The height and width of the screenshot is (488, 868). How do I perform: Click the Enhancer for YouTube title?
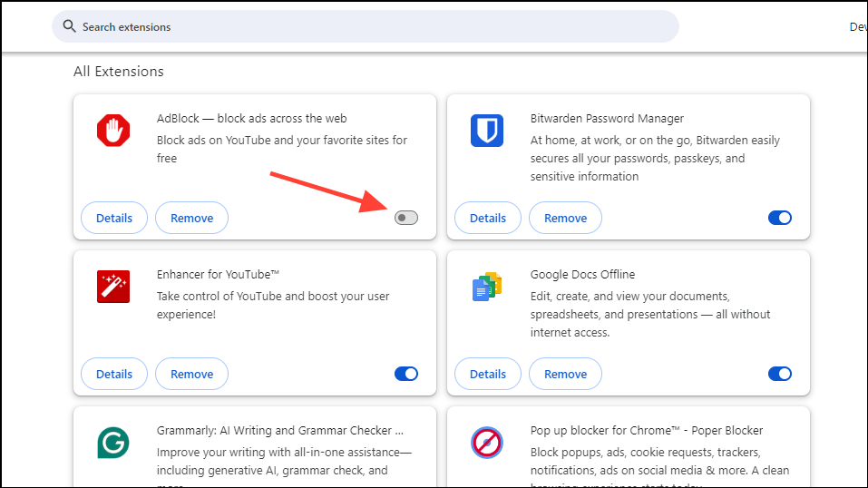(x=218, y=275)
